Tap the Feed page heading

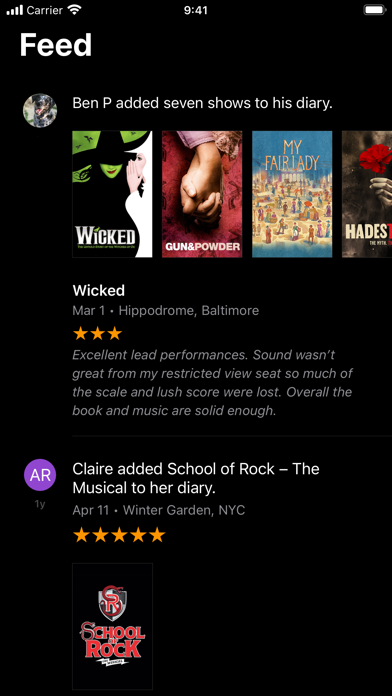coord(56,45)
